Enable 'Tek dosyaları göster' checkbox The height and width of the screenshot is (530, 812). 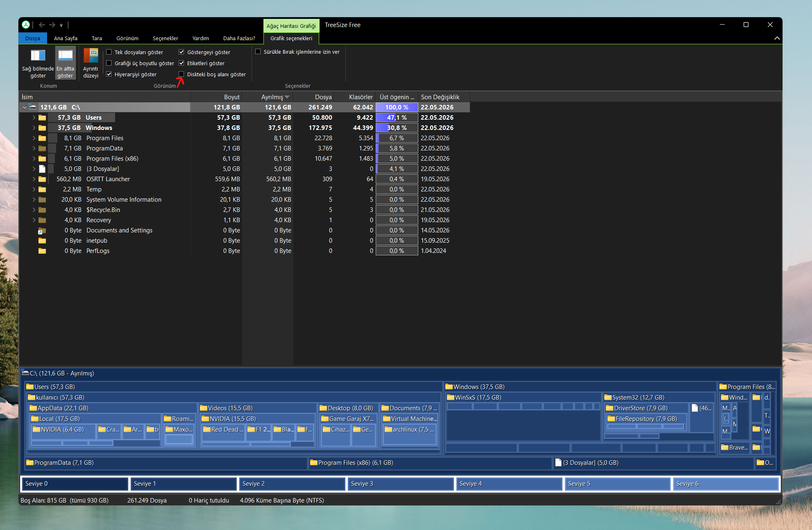(109, 52)
